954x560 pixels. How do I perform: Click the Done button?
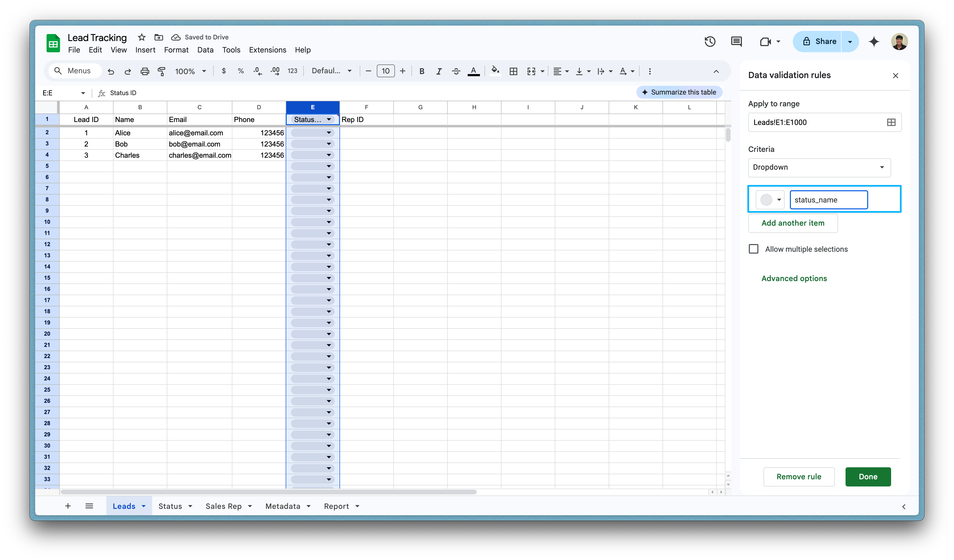point(868,477)
